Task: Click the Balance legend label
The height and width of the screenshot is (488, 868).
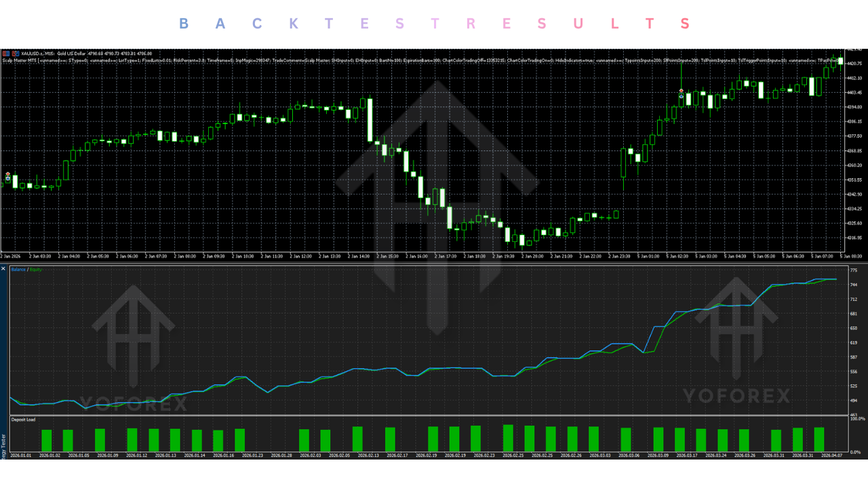Action: pos(18,270)
